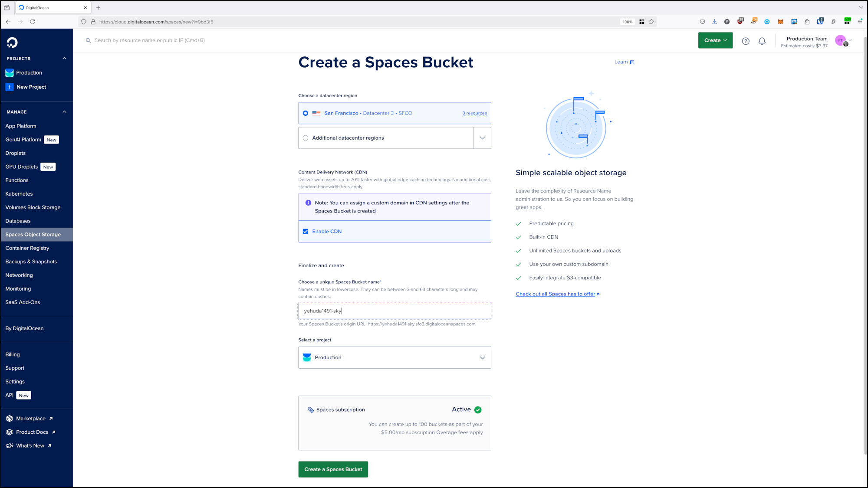Click the MetaMask fox extension icon
Viewport: 868px width, 488px height.
coord(780,22)
